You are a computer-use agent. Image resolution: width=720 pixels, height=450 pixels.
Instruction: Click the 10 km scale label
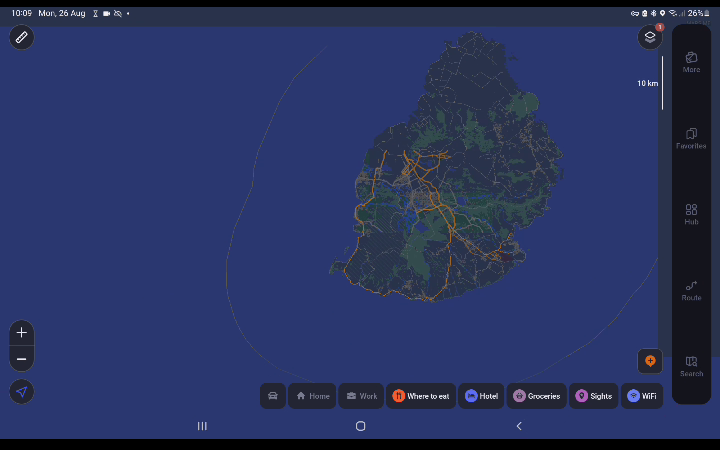[x=647, y=83]
